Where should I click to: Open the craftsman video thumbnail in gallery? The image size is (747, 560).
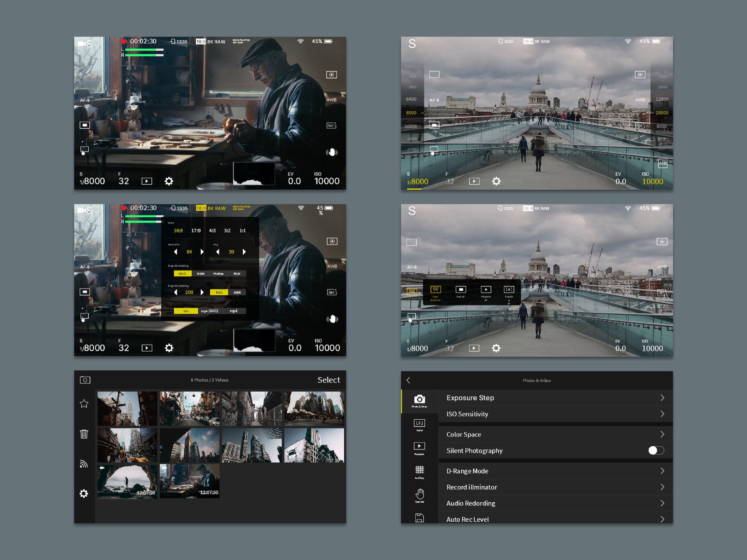(x=190, y=481)
